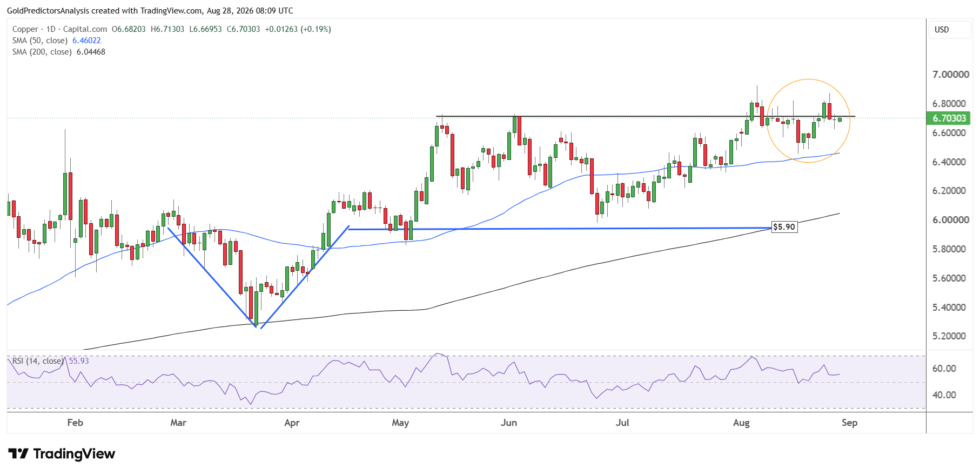The height and width of the screenshot is (474, 980).
Task: Click the 5.20000 price axis label
Action: [x=950, y=336]
